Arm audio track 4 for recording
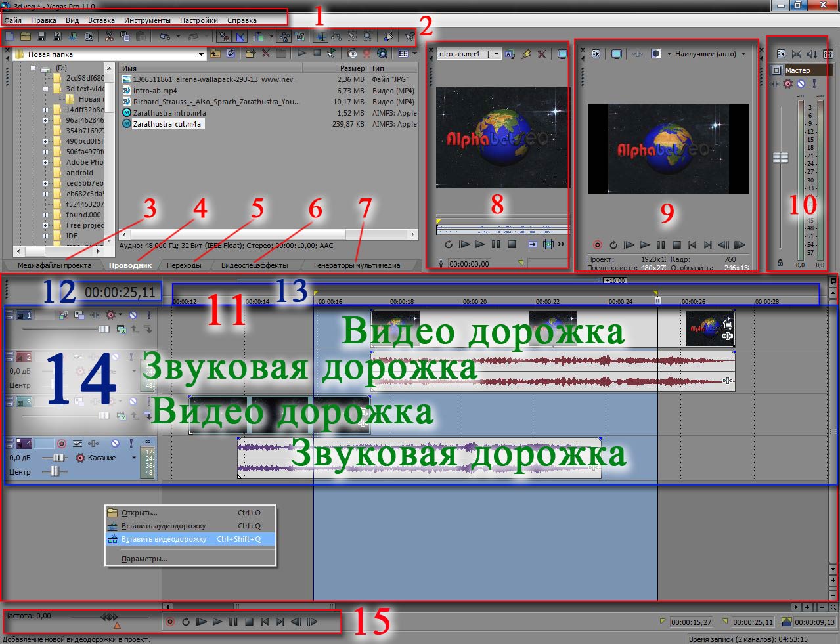The width and height of the screenshot is (840, 644). click(x=62, y=444)
